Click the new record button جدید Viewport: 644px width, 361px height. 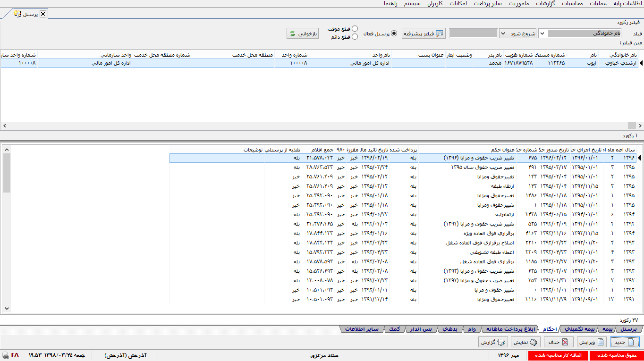(625, 342)
